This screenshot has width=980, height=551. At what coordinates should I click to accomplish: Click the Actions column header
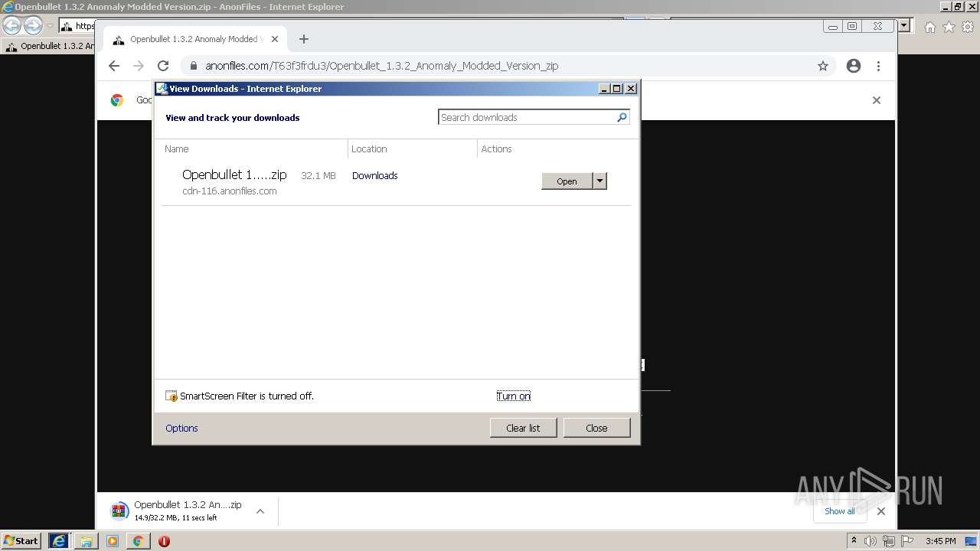[496, 149]
